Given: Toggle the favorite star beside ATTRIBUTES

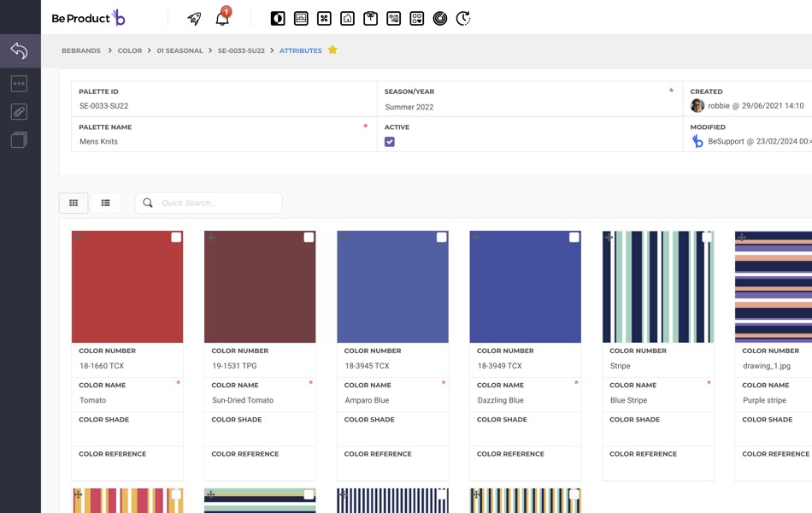Looking at the screenshot, I should 332,50.
